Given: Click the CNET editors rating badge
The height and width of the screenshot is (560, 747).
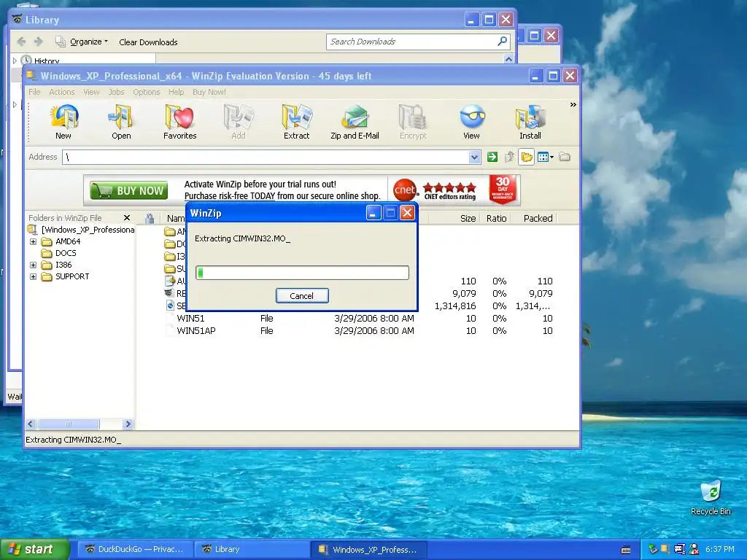Looking at the screenshot, I should coord(435,190).
